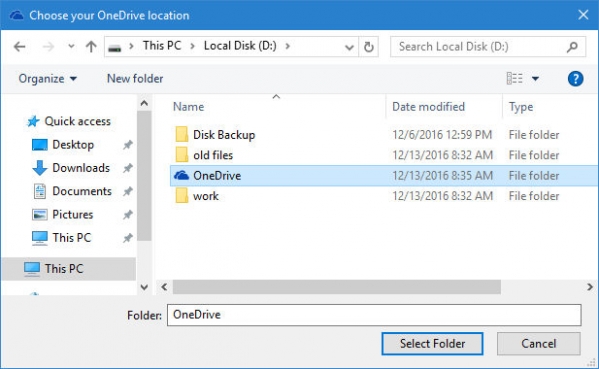The height and width of the screenshot is (369, 599).
Task: Click the pin icon next to Pictures
Action: (x=128, y=215)
